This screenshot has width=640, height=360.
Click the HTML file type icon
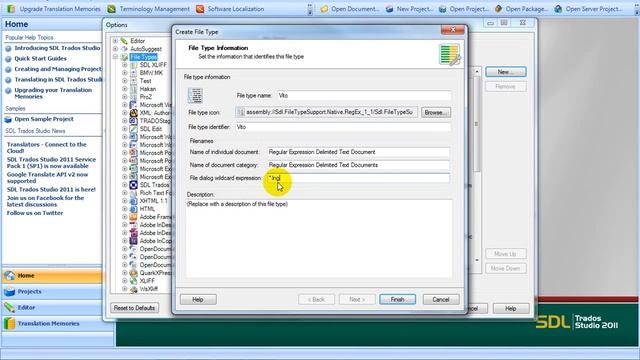click(133, 209)
